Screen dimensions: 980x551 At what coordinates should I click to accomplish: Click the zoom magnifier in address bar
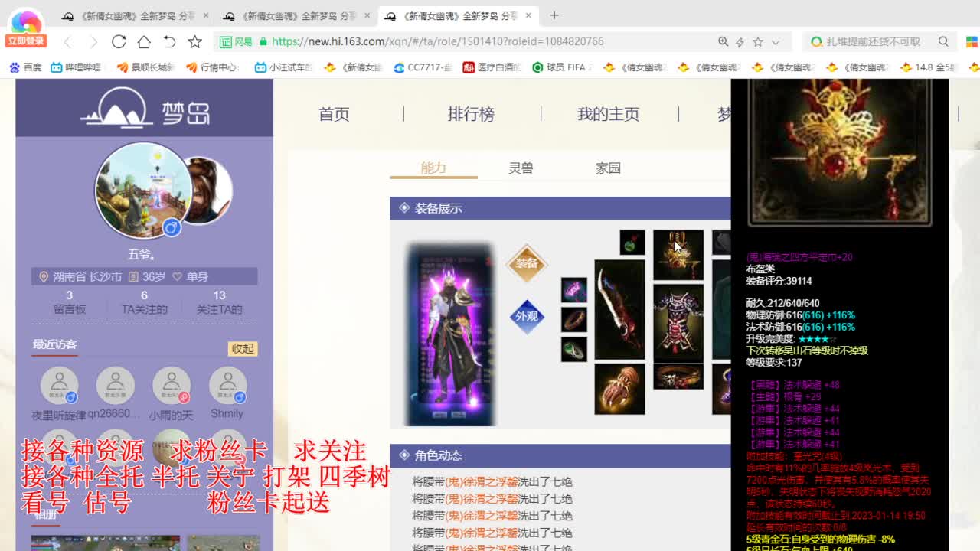click(x=723, y=42)
